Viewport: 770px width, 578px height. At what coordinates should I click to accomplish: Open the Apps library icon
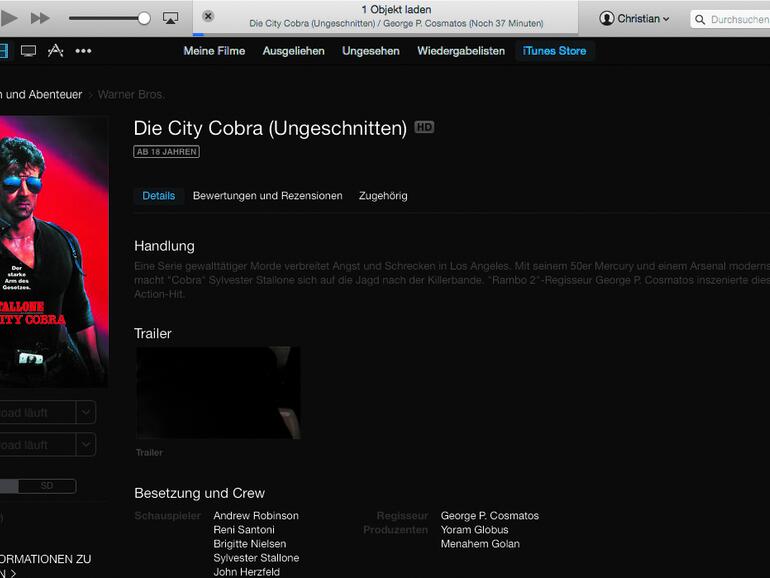55,51
